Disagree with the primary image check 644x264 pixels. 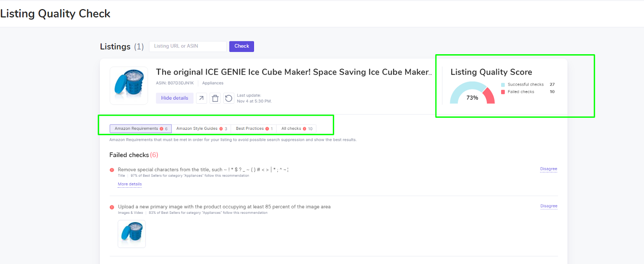tap(549, 206)
